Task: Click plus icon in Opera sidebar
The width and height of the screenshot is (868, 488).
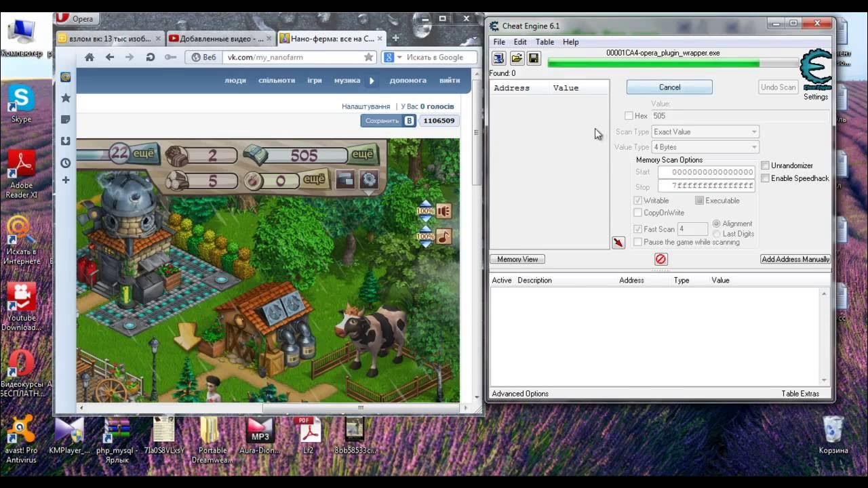Action: (66, 180)
